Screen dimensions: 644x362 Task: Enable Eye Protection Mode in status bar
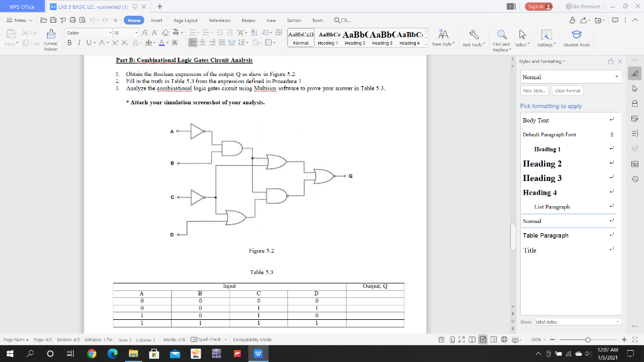pyautogui.click(x=515, y=339)
